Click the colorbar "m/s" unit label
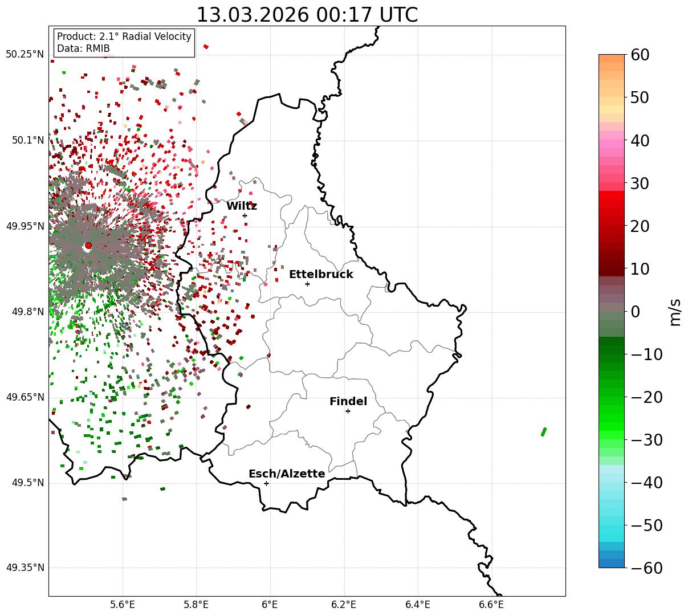 pos(675,311)
